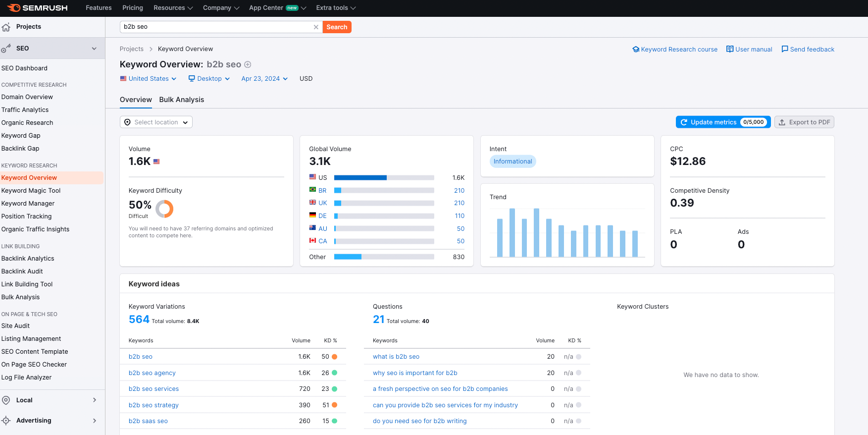Click the SEO section icon
This screenshot has height=435, width=868.
point(6,49)
